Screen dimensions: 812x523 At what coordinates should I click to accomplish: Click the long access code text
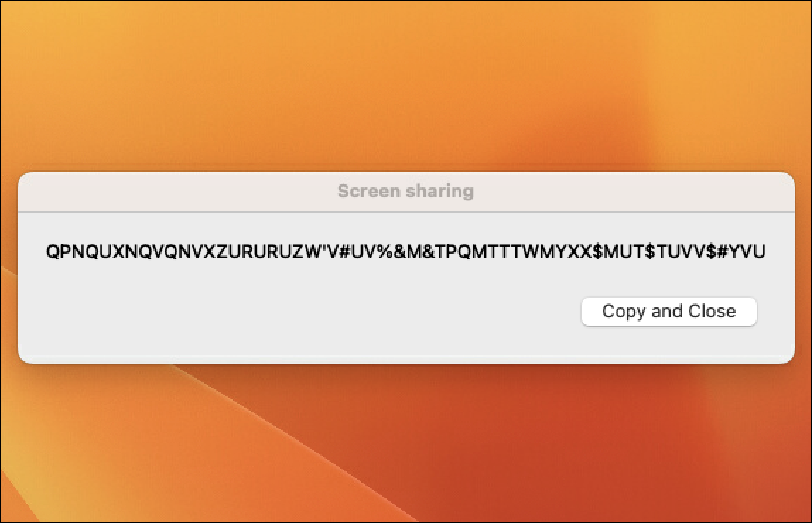(406, 251)
